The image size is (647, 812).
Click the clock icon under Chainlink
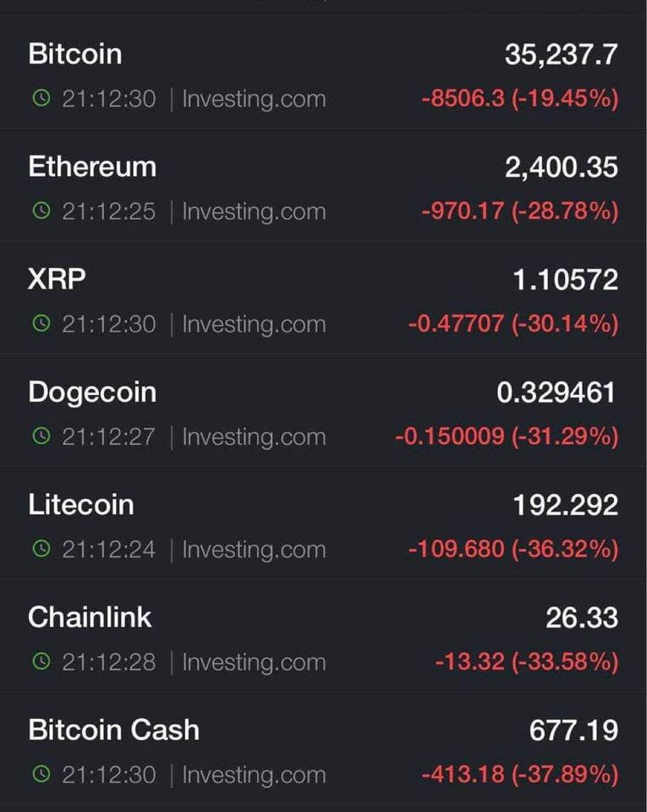[41, 661]
